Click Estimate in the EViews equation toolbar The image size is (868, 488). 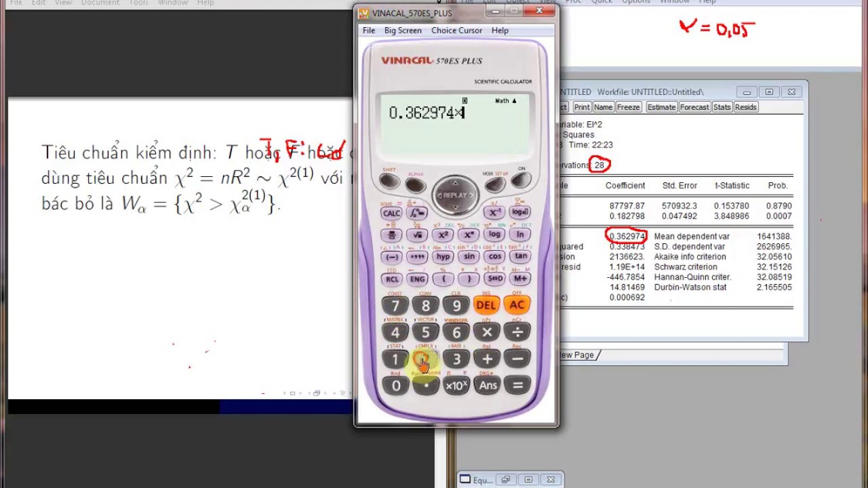[x=661, y=107]
